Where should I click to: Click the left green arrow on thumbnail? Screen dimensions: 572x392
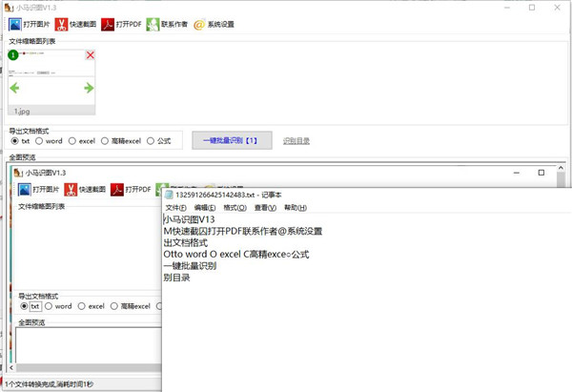(15, 88)
